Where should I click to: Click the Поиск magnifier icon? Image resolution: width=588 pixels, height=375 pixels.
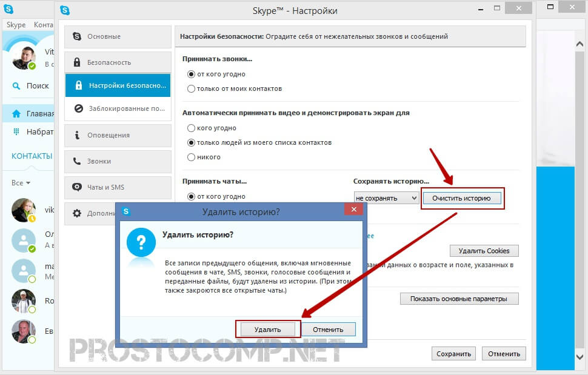tap(16, 86)
